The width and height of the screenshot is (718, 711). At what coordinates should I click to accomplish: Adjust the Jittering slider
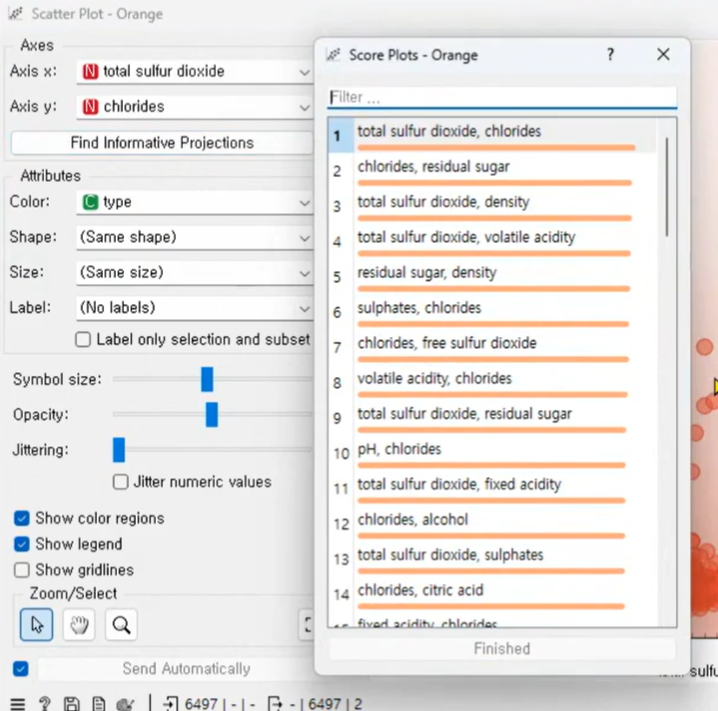click(x=119, y=450)
